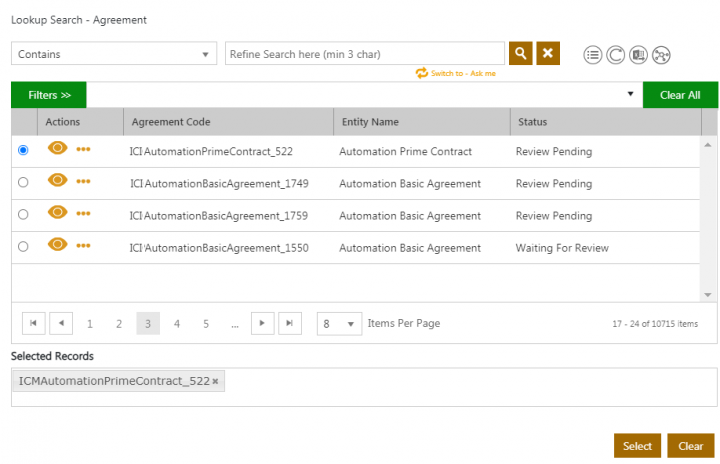This screenshot has height=464, width=720.
Task: Open more actions dots for AutomationBasicAgreement_1749
Action: [x=83, y=182]
